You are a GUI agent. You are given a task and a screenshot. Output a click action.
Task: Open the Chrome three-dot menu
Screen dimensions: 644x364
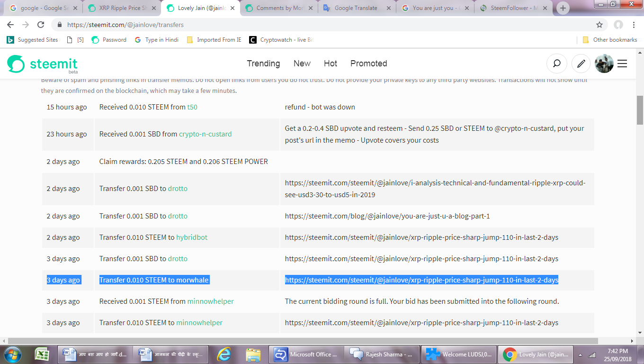[x=635, y=25]
